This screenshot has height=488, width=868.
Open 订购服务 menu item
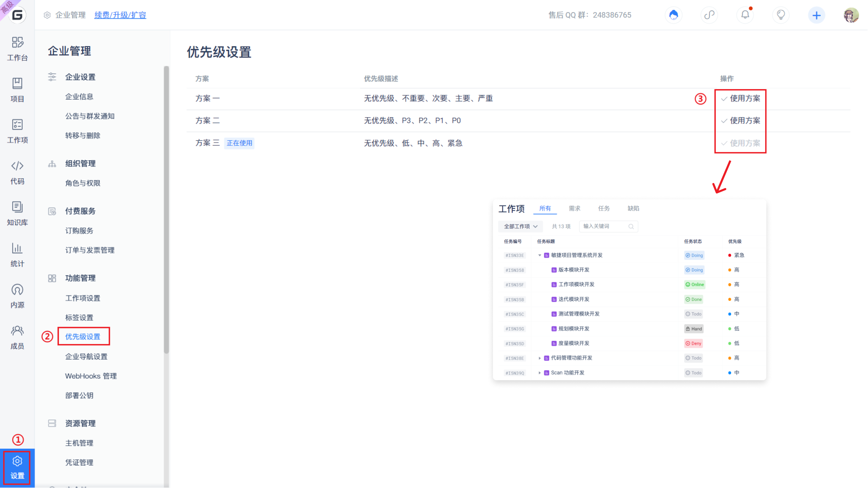click(79, 231)
